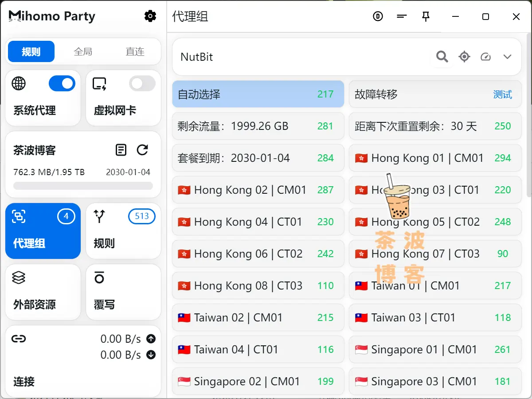Open the 规则 panel showing 513 rules
Screen dimensions: 532x399
click(123, 231)
